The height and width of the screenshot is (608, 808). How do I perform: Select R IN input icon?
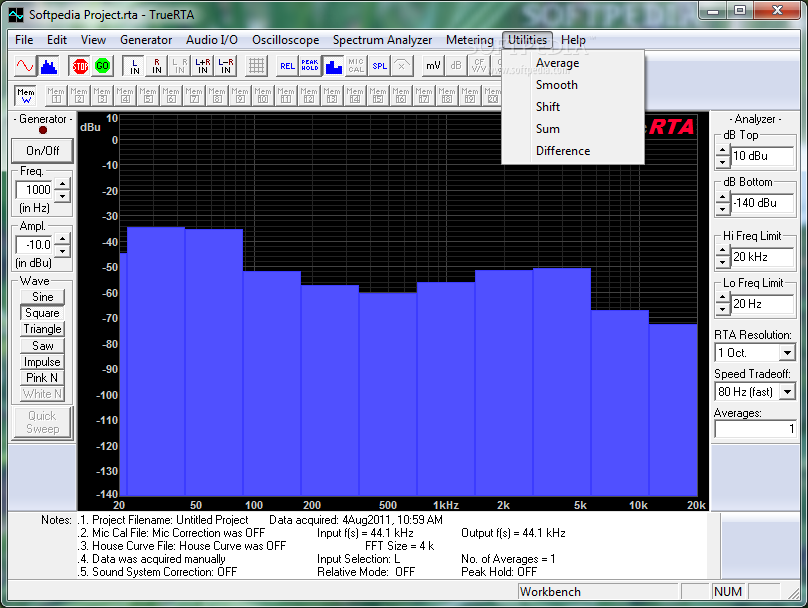coord(157,66)
